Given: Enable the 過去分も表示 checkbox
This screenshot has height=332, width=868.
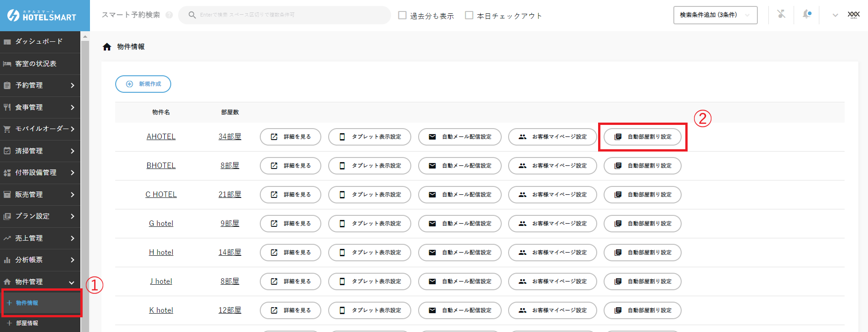Looking at the screenshot, I should (x=403, y=16).
